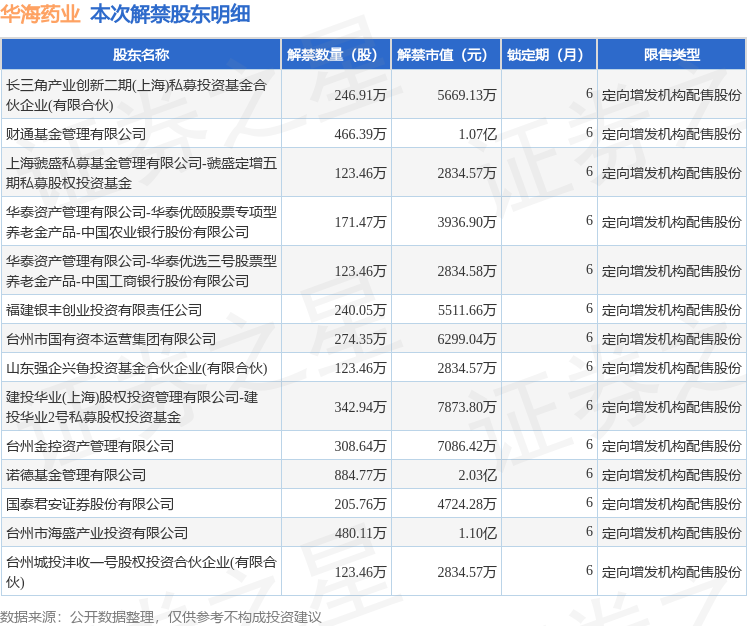Click lock period 6 in 台州金控 row

coord(589,444)
